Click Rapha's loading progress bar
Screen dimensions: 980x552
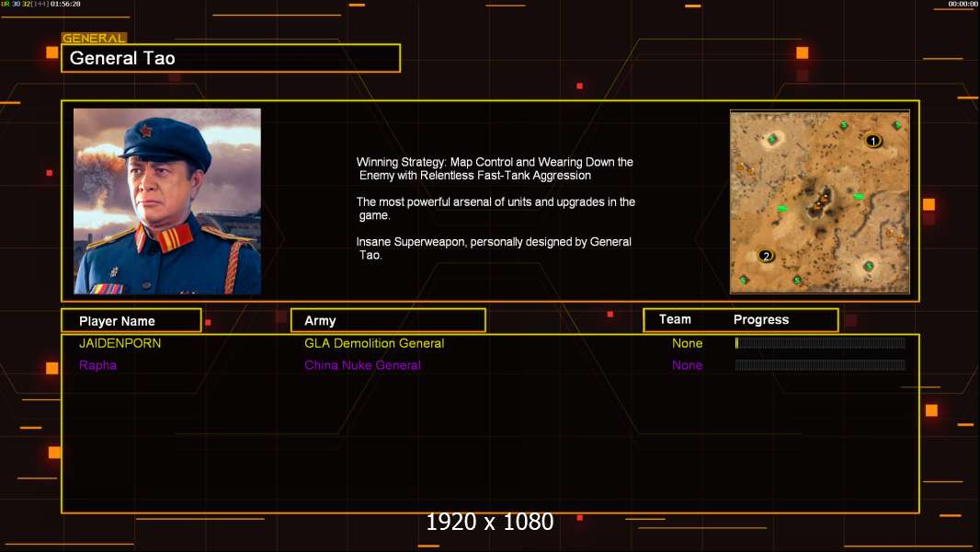[820, 365]
